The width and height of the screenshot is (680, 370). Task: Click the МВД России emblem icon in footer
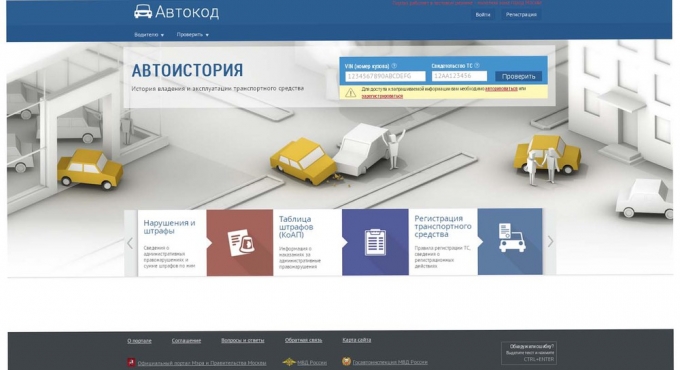pyautogui.click(x=288, y=362)
